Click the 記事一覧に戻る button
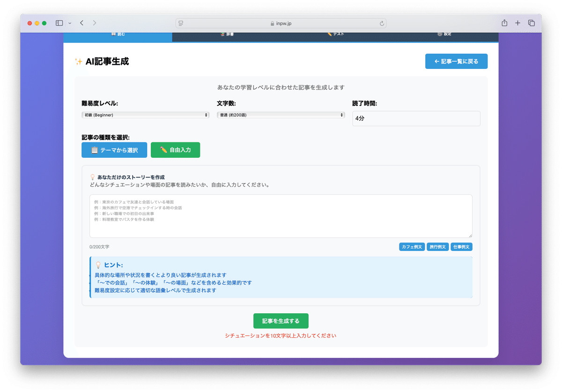The image size is (562, 392). (456, 61)
